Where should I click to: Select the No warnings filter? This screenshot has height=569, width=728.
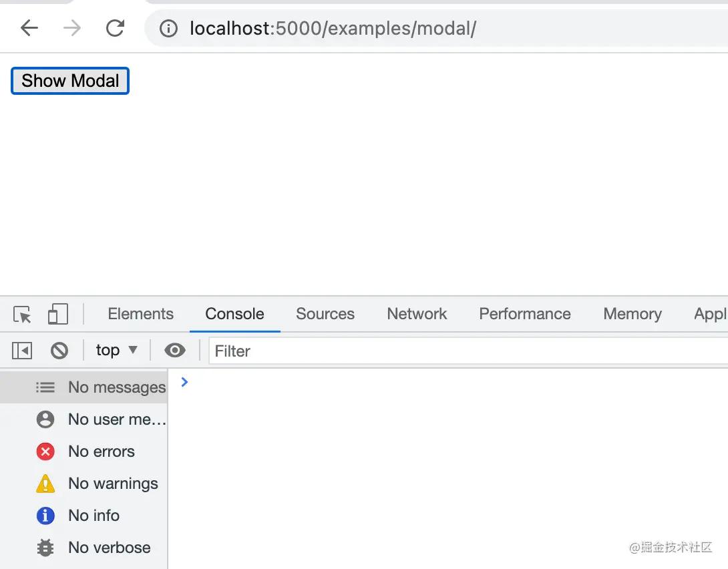click(113, 484)
